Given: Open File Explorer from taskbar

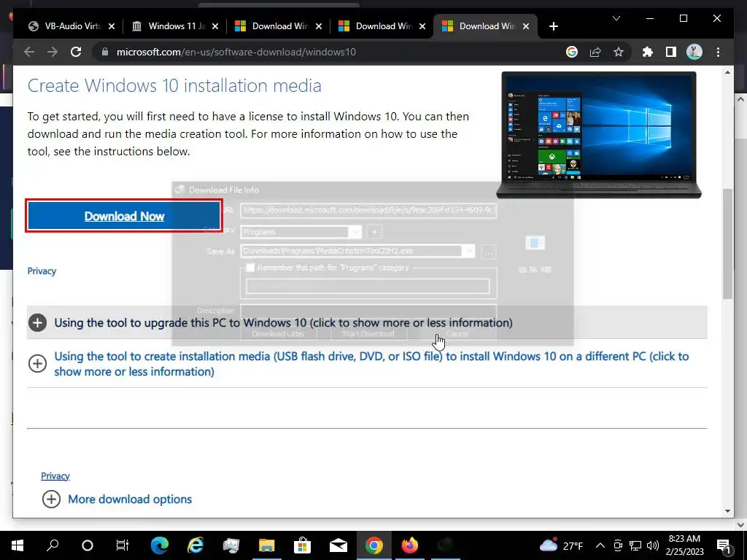Looking at the screenshot, I should tap(267, 545).
